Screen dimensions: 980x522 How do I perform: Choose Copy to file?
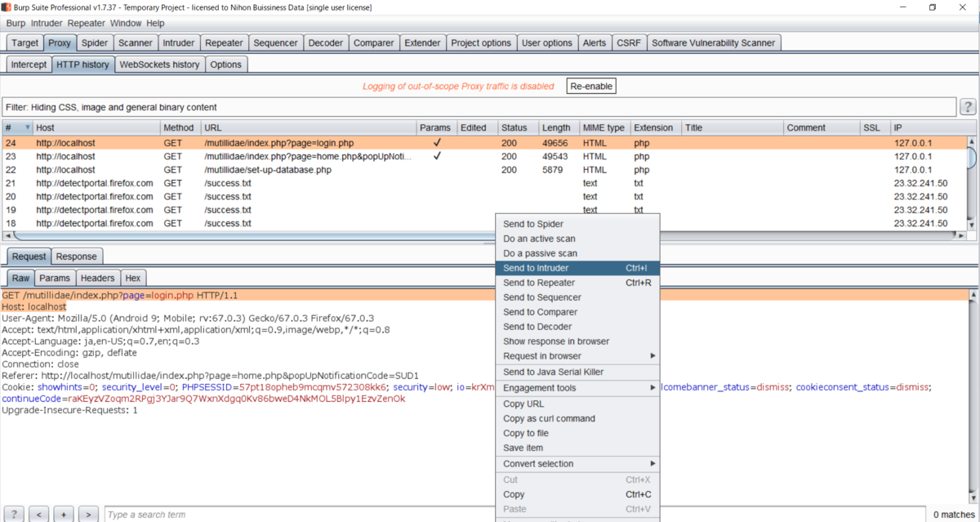[577, 433]
